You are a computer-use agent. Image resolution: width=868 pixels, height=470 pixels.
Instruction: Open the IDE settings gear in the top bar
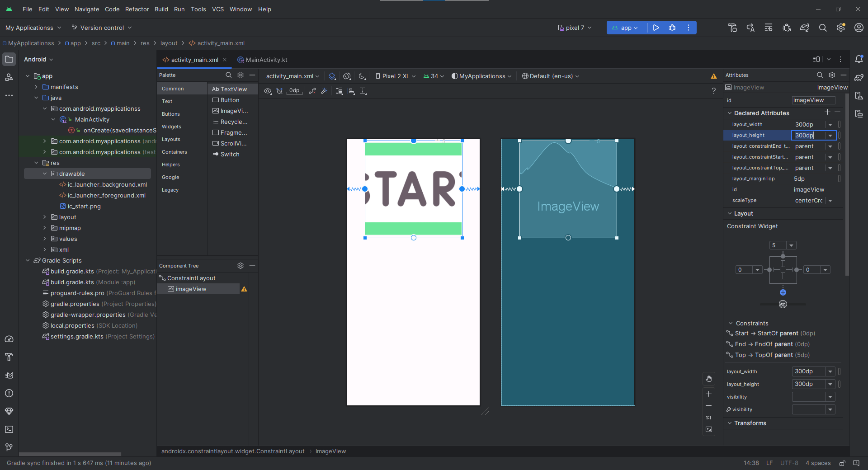(x=841, y=28)
